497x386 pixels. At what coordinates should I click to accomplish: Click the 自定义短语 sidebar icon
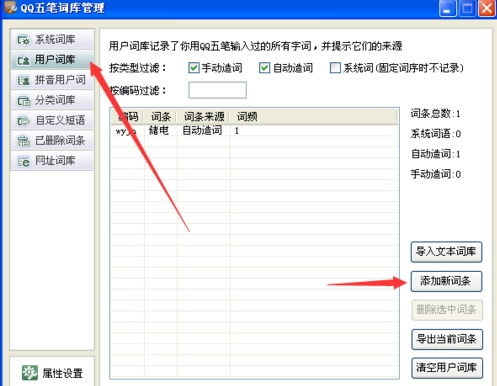tap(24, 121)
